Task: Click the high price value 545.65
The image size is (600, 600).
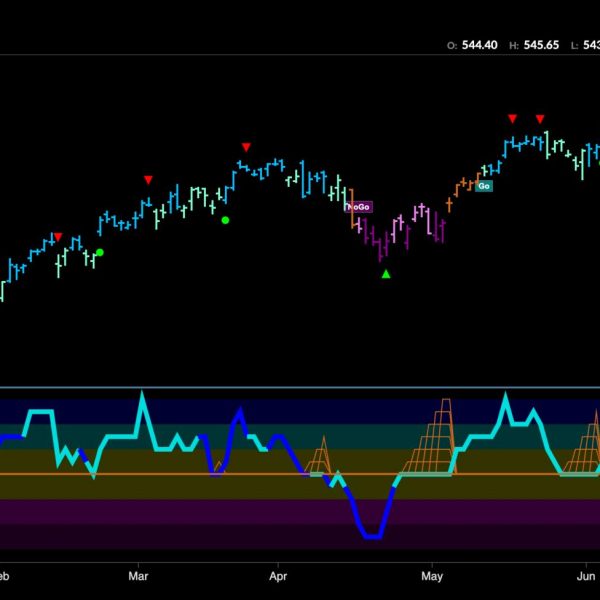Action: [x=541, y=45]
